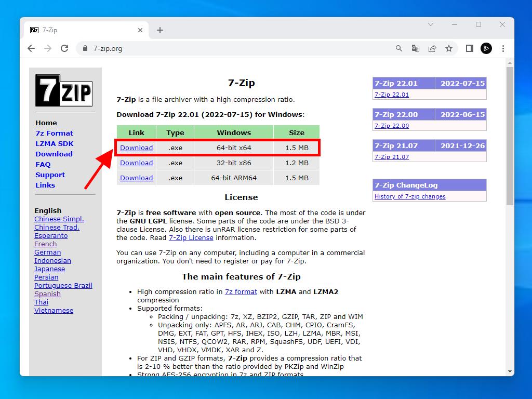Image resolution: width=532 pixels, height=399 pixels.
Task: Click the "Windows" column header
Action: click(x=234, y=132)
